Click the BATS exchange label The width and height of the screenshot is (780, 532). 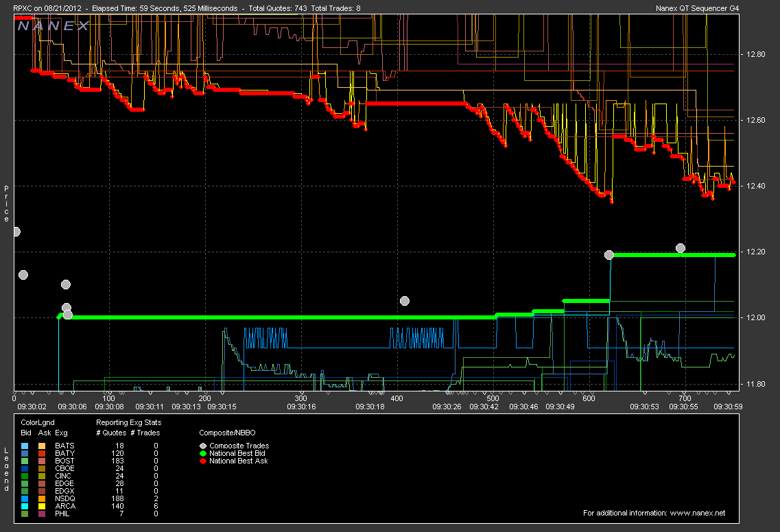64,446
